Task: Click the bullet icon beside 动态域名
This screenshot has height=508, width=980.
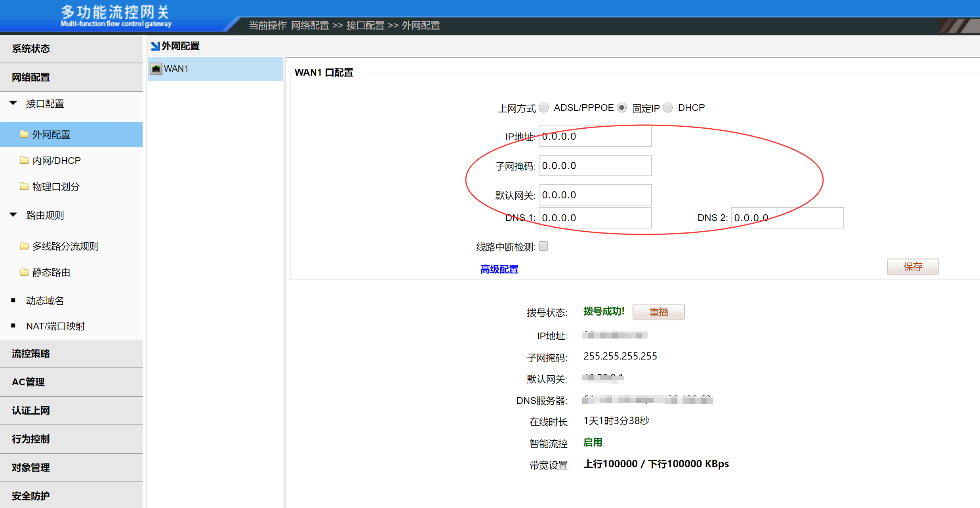Action: pos(13,301)
